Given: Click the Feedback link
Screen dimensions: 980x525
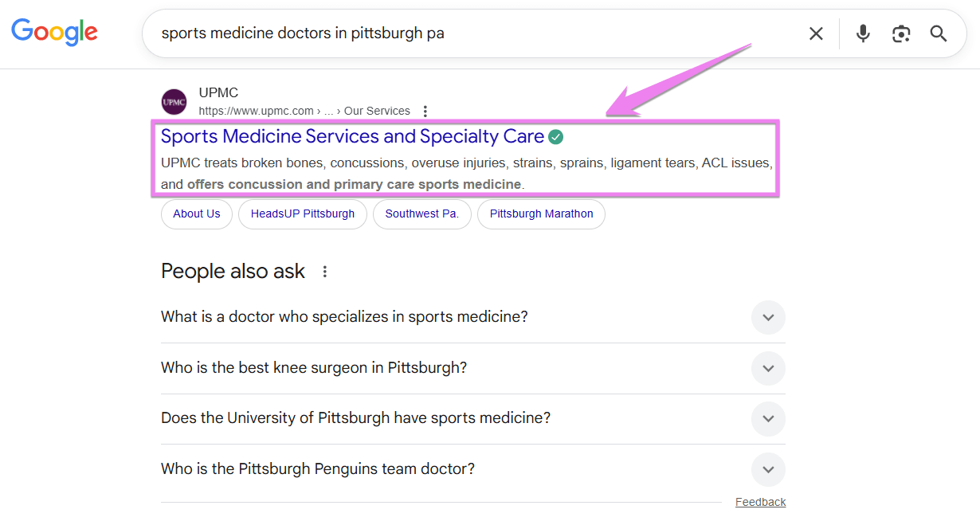Looking at the screenshot, I should coord(760,501).
